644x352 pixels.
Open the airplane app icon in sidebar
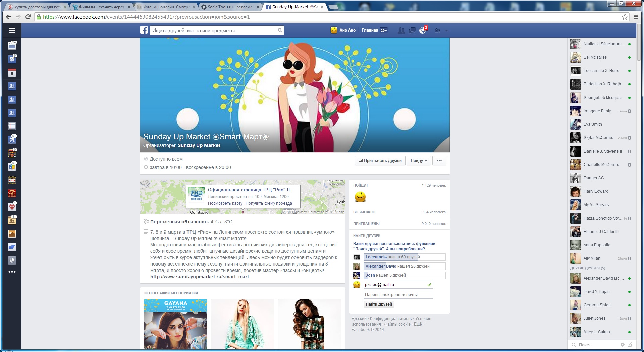tap(12, 139)
